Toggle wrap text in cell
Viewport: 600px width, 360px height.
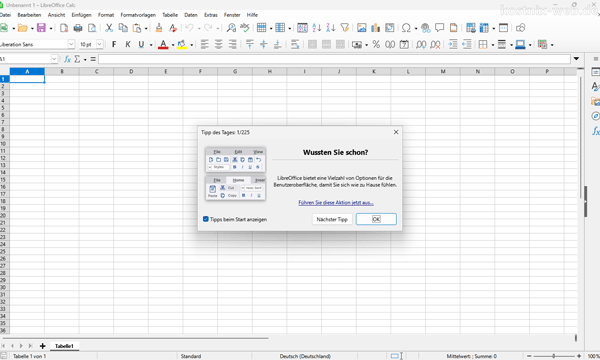pos(295,44)
